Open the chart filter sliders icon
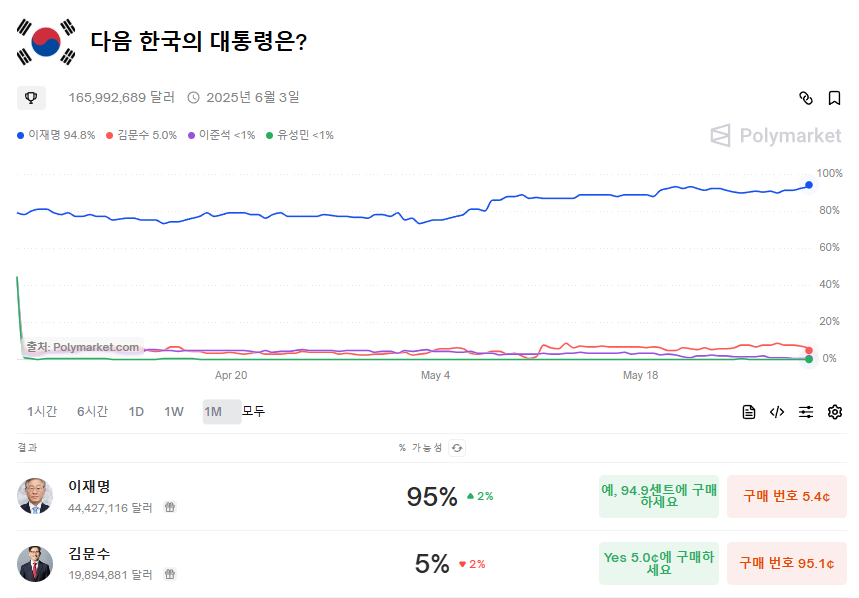The width and height of the screenshot is (859, 598). click(x=806, y=412)
